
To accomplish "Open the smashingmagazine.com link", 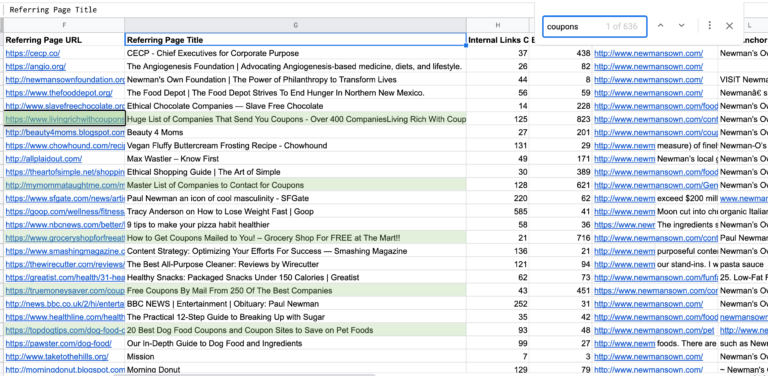I will pyautogui.click(x=65, y=251).
